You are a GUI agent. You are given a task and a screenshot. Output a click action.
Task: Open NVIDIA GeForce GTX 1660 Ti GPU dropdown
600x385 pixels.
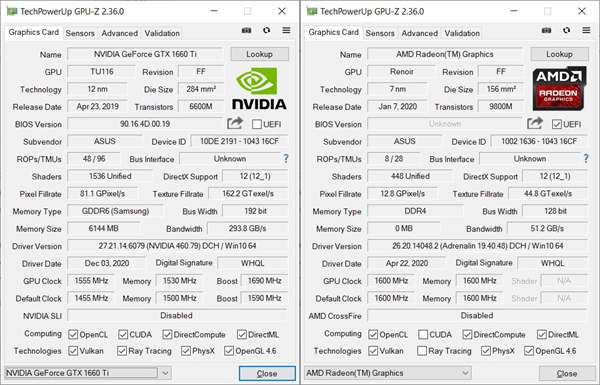pos(88,373)
